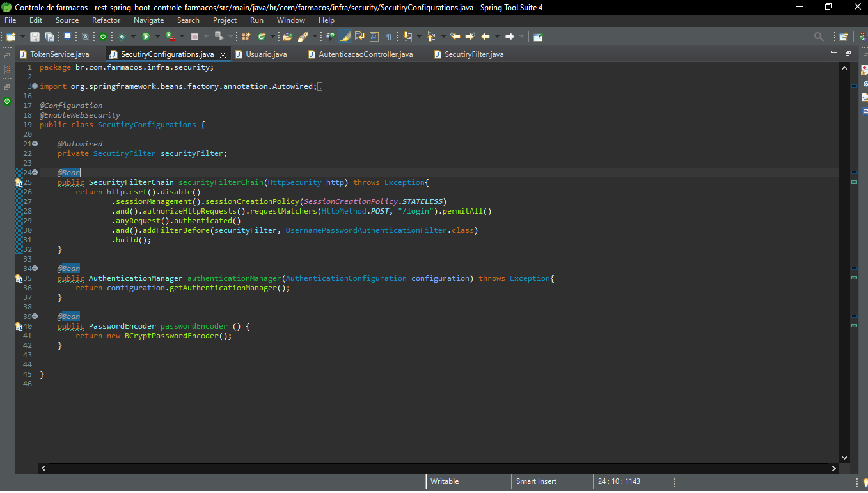This screenshot has height=493, width=868.
Task: Click the Next Annotation arrow icon
Action: tap(407, 36)
